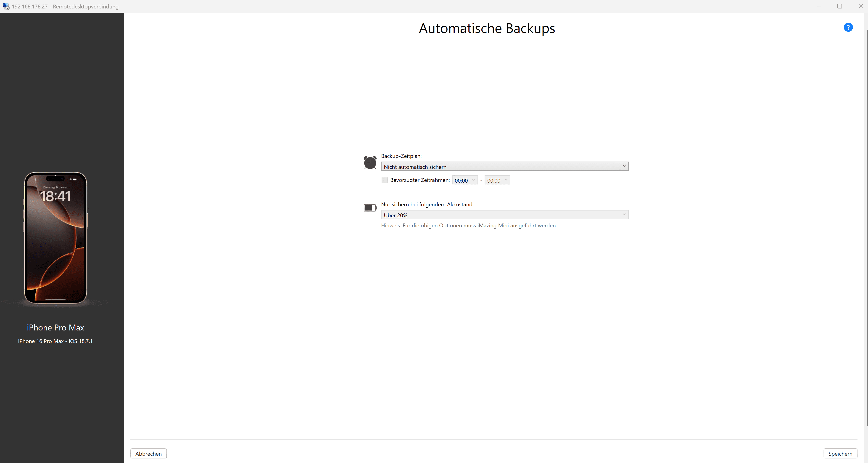The height and width of the screenshot is (463, 868).
Task: Click the Speichern button
Action: click(840, 454)
